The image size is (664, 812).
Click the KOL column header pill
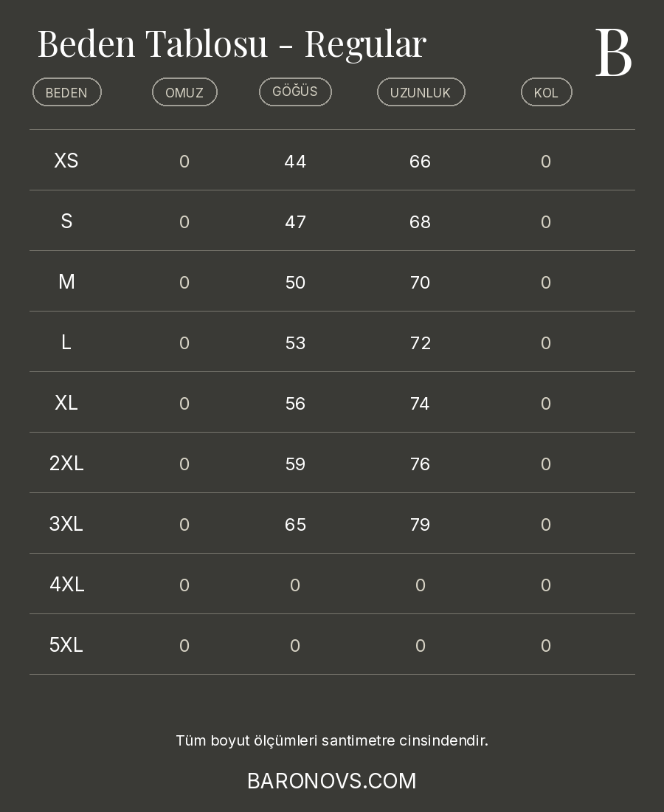pyautogui.click(x=546, y=92)
